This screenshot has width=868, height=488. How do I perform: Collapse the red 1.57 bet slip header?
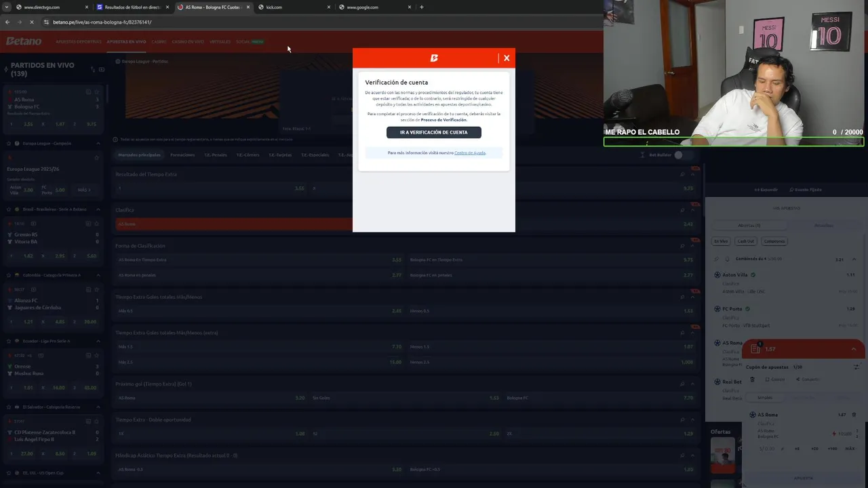[x=854, y=349]
